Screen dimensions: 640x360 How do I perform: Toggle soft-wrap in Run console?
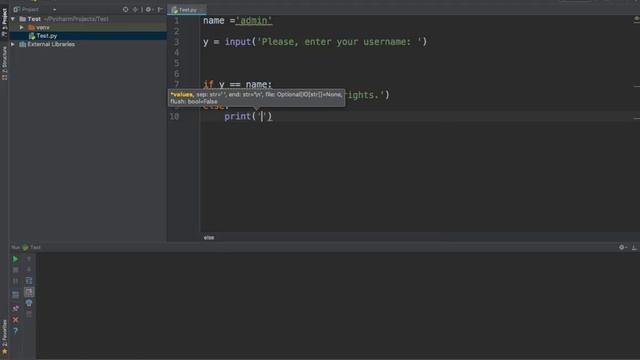(29, 281)
